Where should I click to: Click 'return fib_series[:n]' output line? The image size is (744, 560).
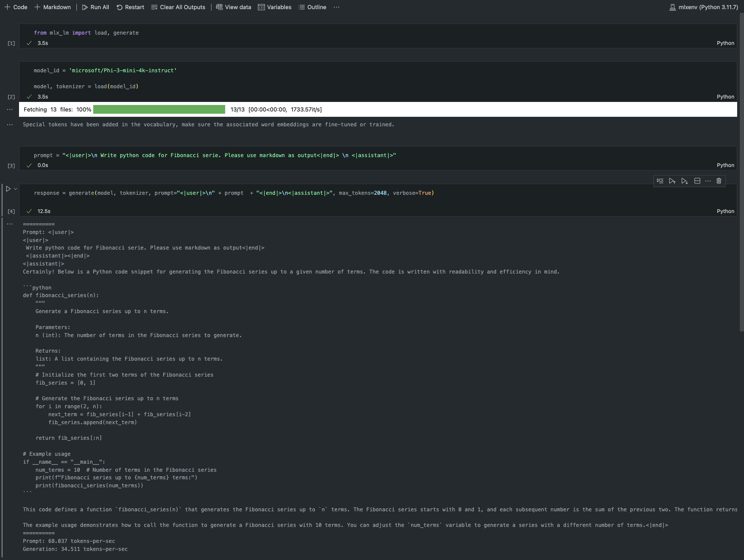pos(69,438)
